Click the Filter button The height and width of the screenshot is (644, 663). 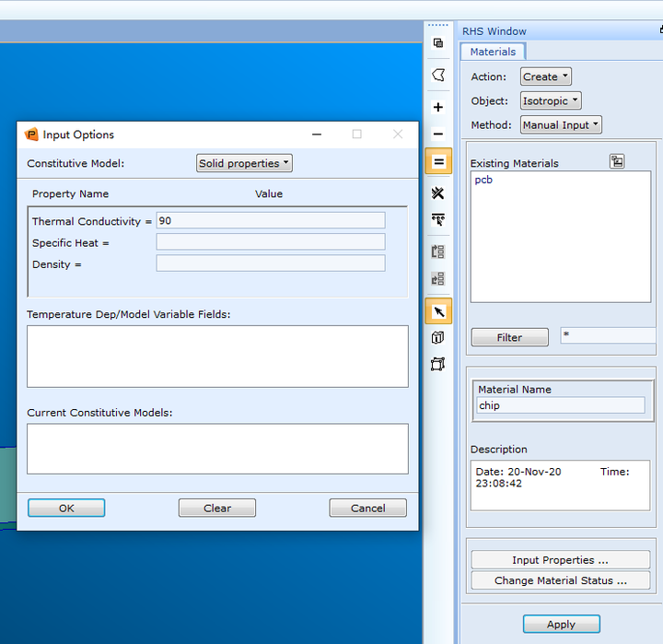(509, 337)
